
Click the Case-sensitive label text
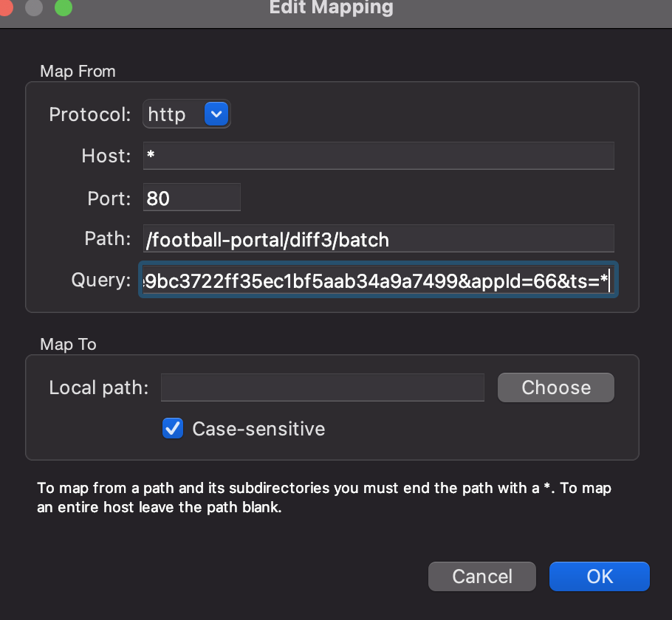(x=258, y=429)
